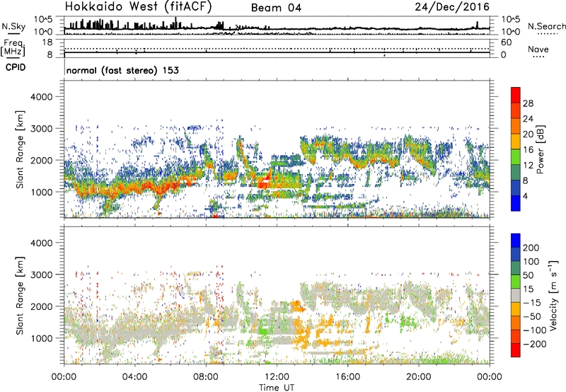Click the "Hokkaido West (fitACF)" plot title

tap(138, 7)
